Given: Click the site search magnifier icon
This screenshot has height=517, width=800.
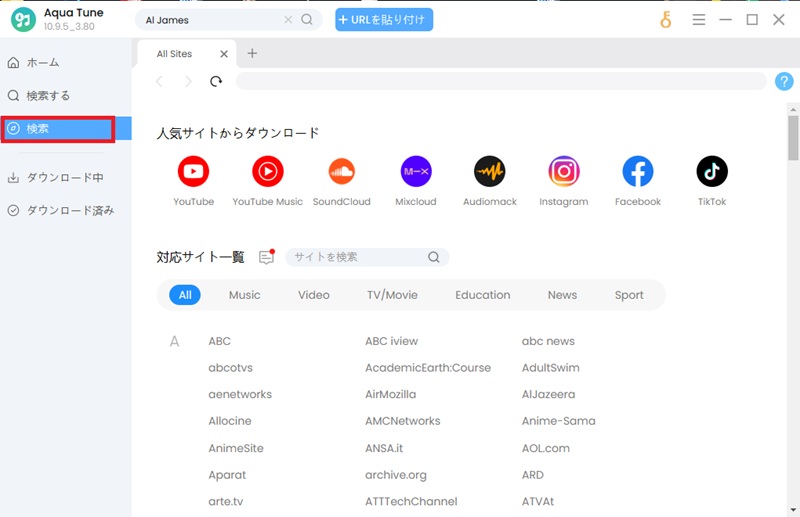Looking at the screenshot, I should [x=434, y=257].
